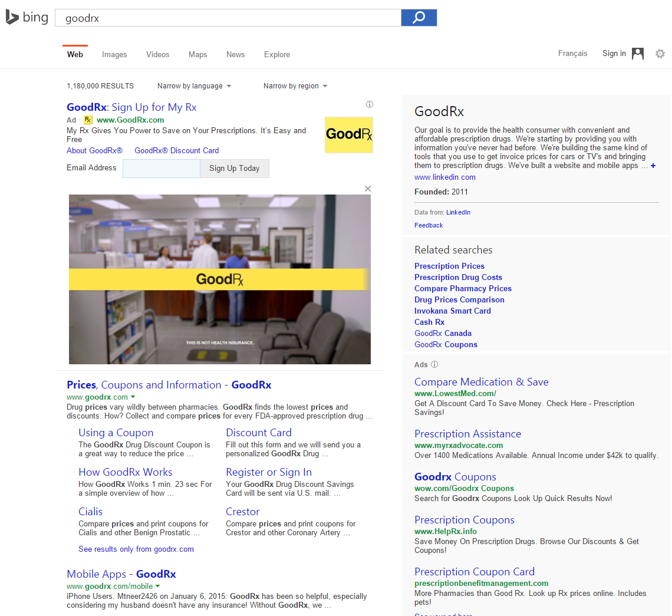The width and height of the screenshot is (672, 616).
Task: Switch to the Images tab
Action: pyautogui.click(x=114, y=54)
